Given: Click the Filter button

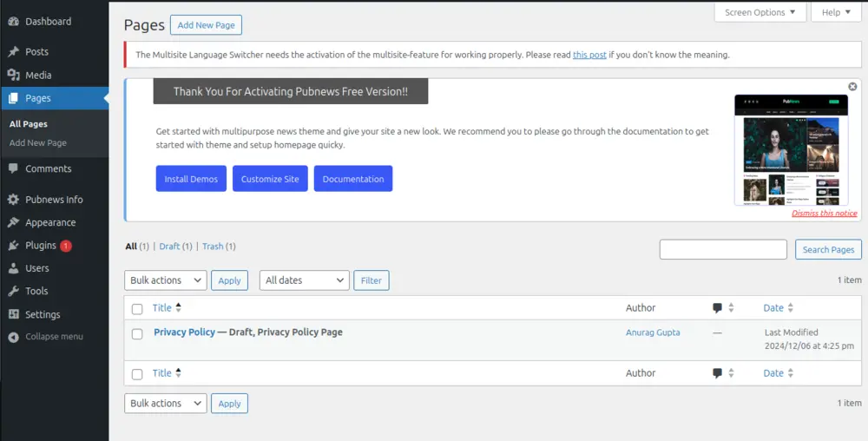Looking at the screenshot, I should point(372,280).
